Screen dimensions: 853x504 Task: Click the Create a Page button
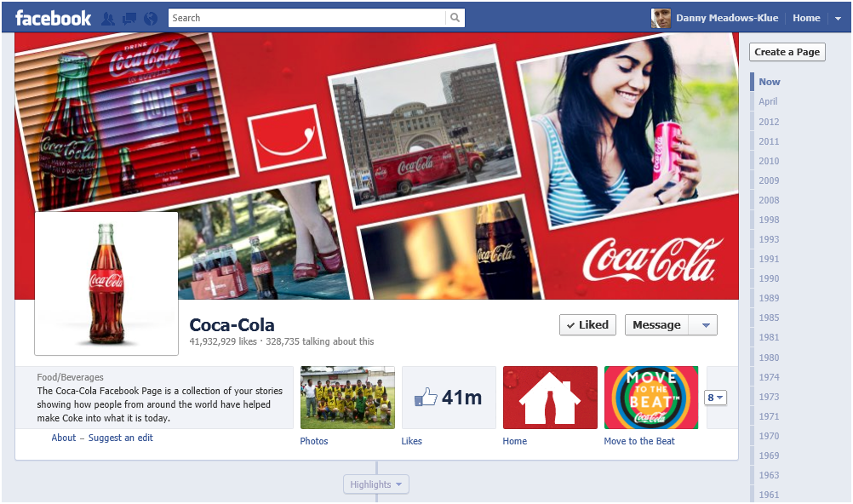(x=787, y=52)
